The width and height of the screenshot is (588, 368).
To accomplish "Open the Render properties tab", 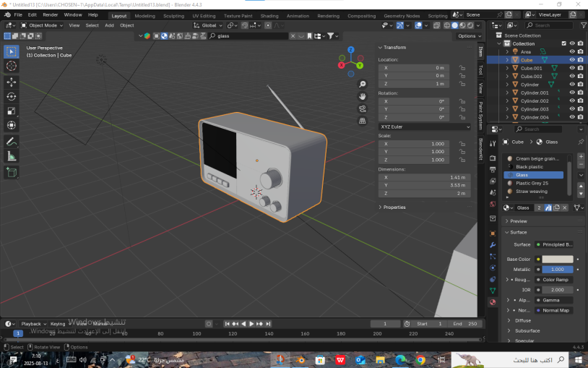I will pos(493,158).
